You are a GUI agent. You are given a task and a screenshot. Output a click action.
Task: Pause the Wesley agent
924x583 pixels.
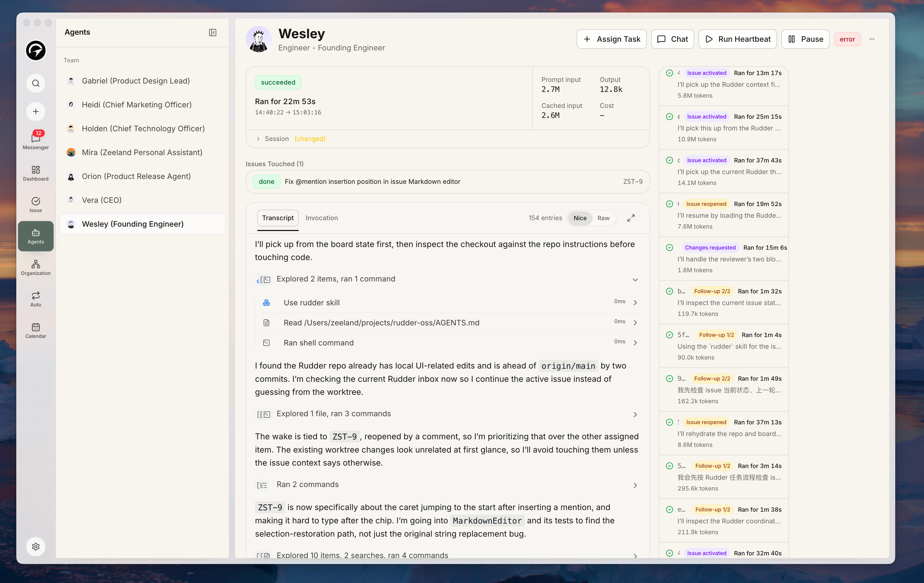tap(805, 39)
